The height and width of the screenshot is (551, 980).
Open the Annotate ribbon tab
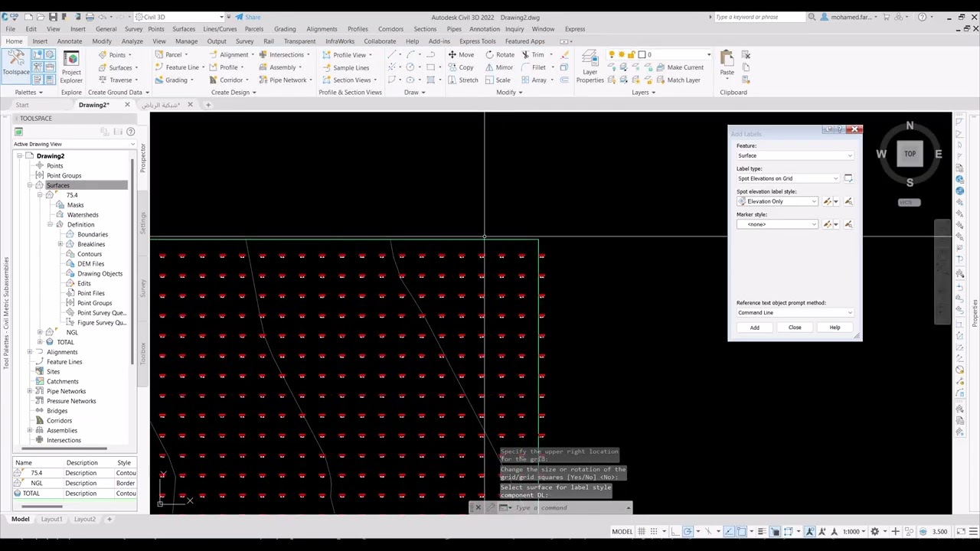[x=69, y=41]
